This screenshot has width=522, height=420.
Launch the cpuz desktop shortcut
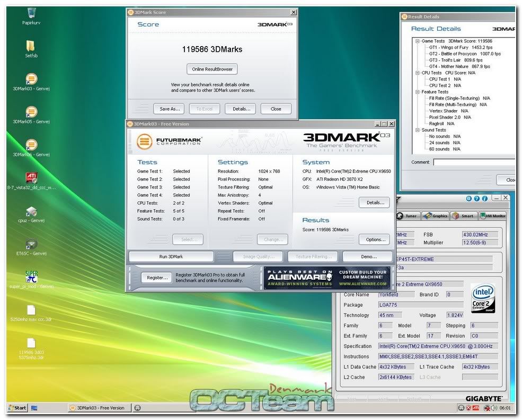coord(31,211)
